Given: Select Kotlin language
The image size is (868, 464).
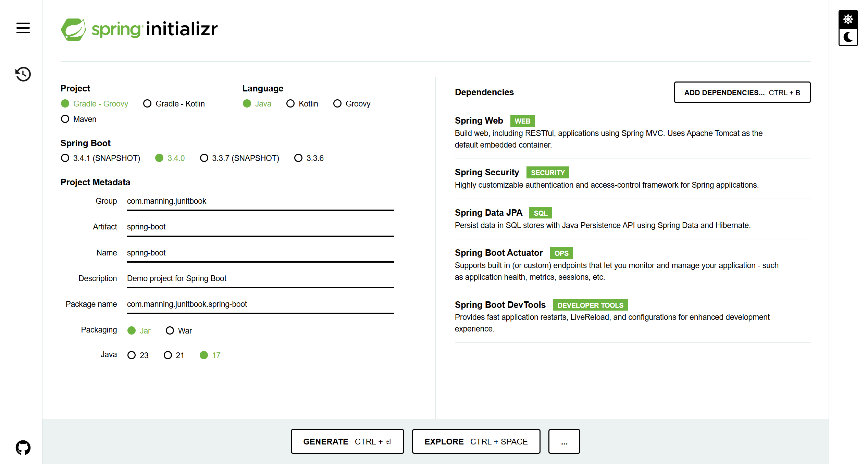Looking at the screenshot, I should click(302, 104).
